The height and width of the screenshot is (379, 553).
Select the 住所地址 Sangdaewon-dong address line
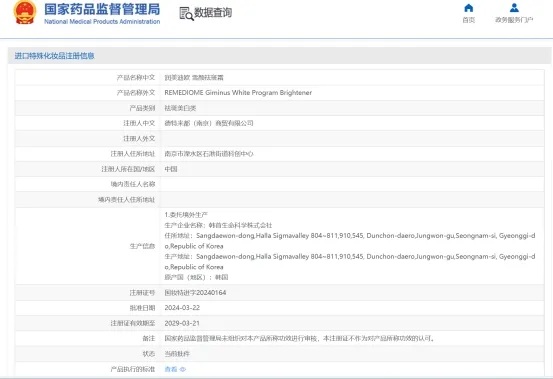pos(350,241)
